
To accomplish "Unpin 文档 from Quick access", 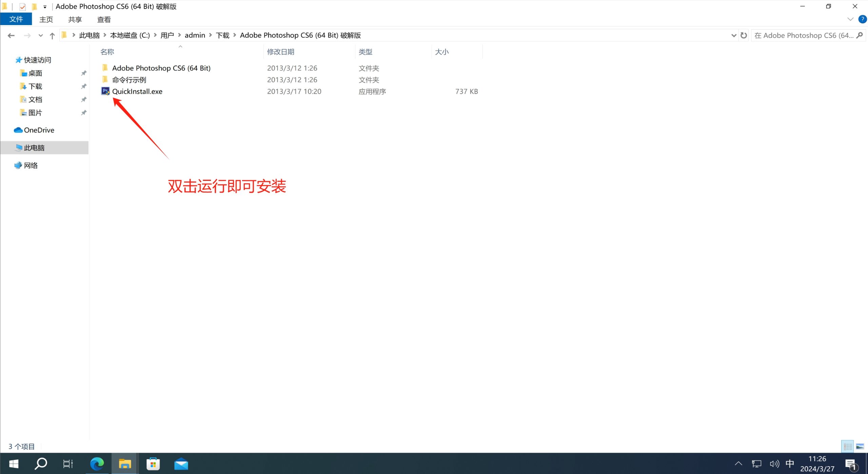I will [x=84, y=99].
